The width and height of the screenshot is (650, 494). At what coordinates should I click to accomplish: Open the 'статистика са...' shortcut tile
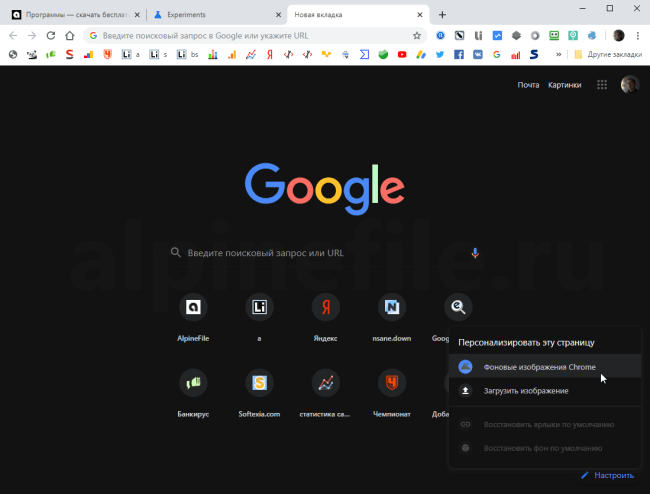coord(326,393)
